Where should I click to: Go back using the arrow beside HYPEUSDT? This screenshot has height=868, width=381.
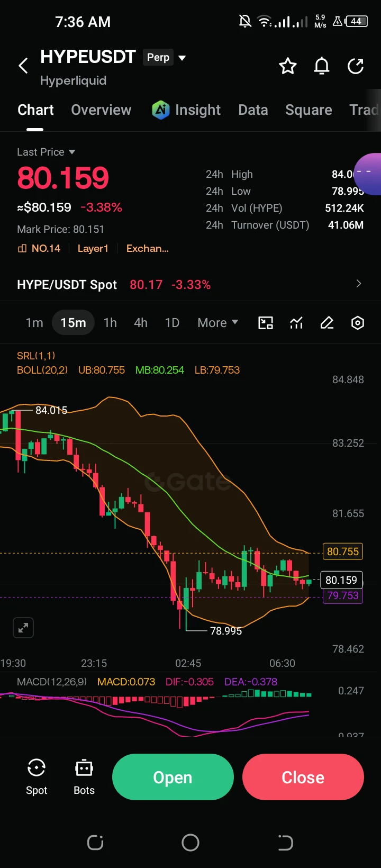23,66
